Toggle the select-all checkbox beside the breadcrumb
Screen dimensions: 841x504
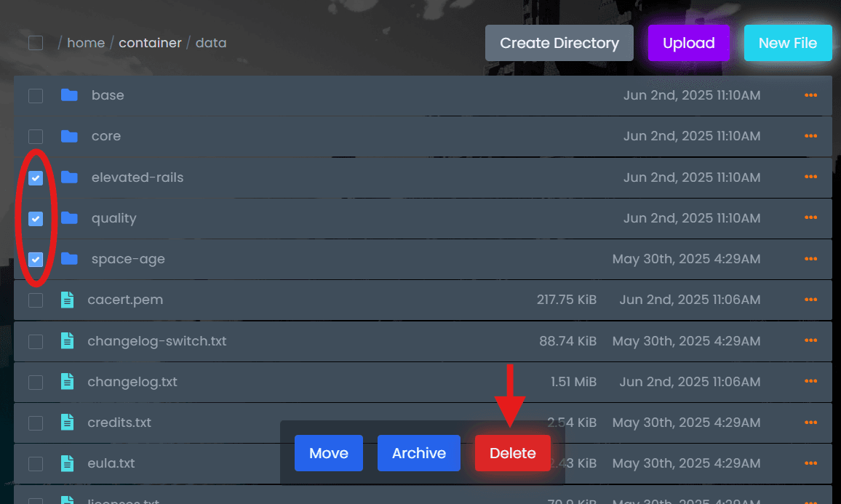[x=36, y=43]
